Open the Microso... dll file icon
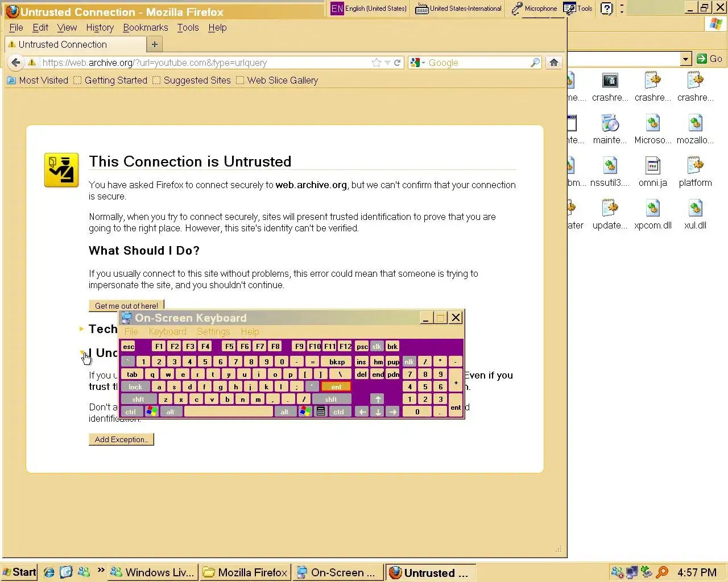The width and height of the screenshot is (728, 582). [652, 130]
